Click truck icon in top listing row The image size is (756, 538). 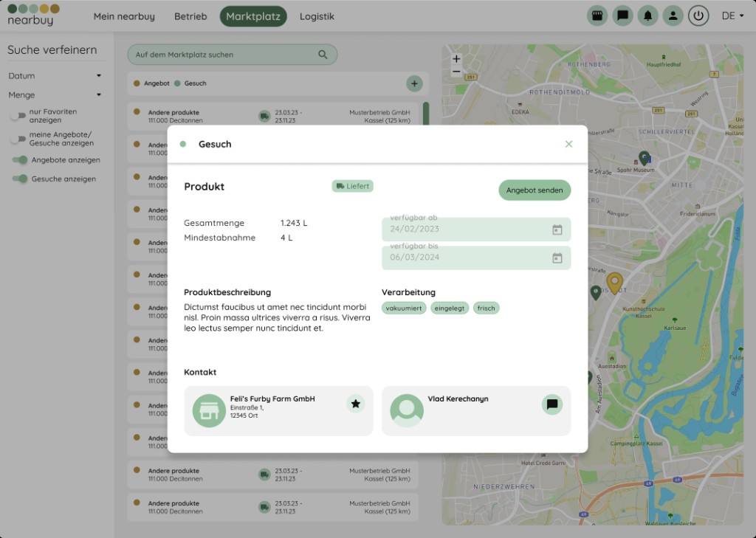(x=264, y=116)
